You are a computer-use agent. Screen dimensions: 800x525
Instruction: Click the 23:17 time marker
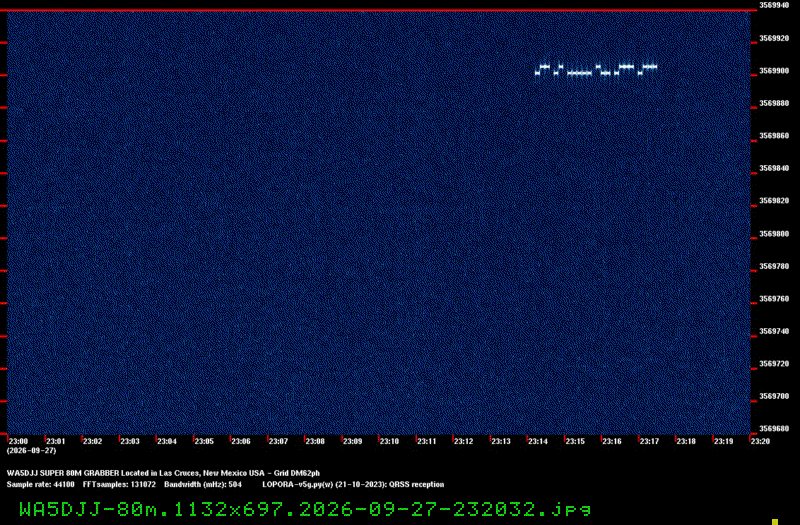click(x=649, y=441)
